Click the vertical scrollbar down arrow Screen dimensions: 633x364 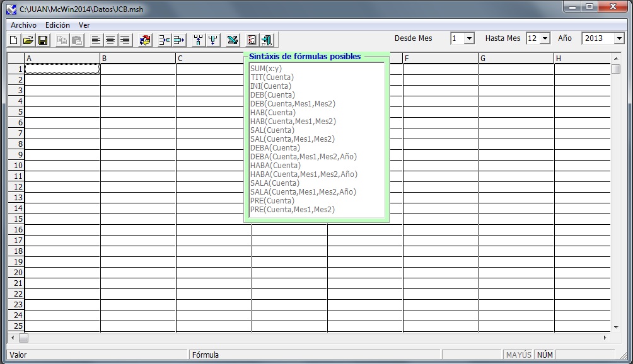click(x=616, y=327)
